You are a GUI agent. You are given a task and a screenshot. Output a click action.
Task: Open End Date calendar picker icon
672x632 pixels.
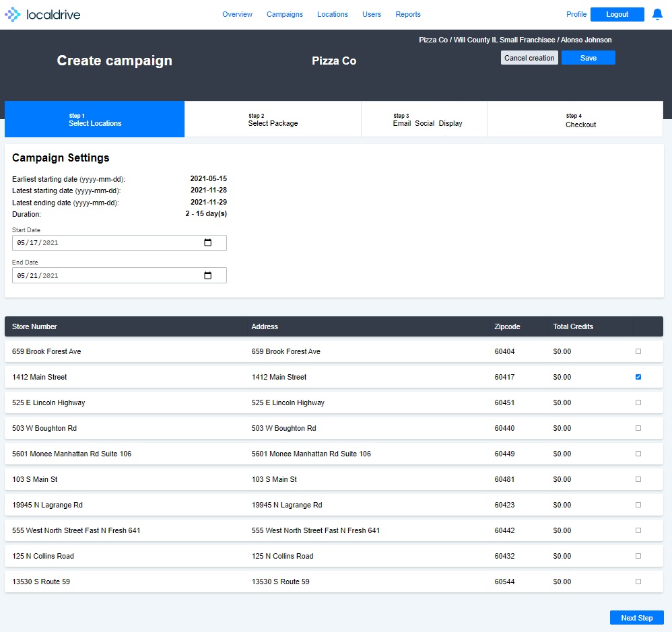tap(208, 275)
